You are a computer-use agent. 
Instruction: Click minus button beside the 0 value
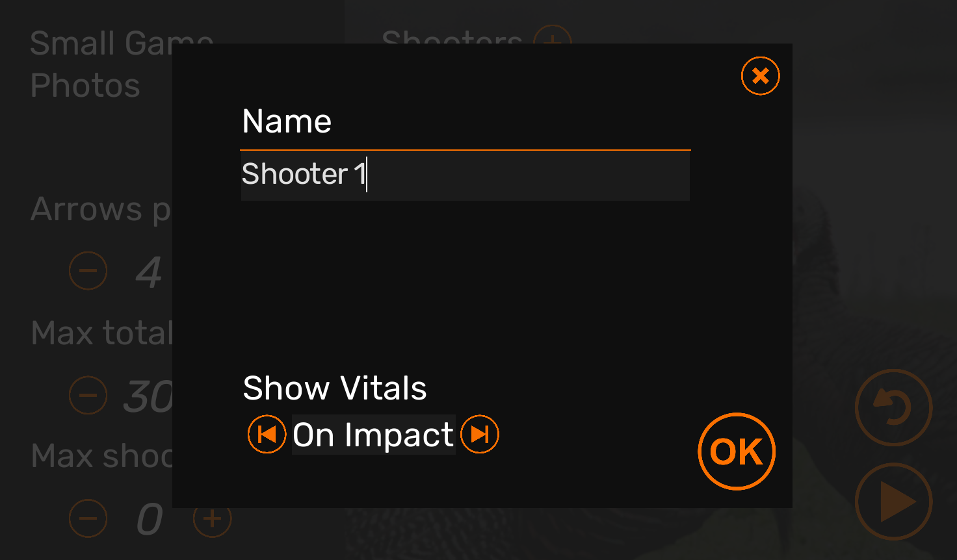(x=88, y=518)
